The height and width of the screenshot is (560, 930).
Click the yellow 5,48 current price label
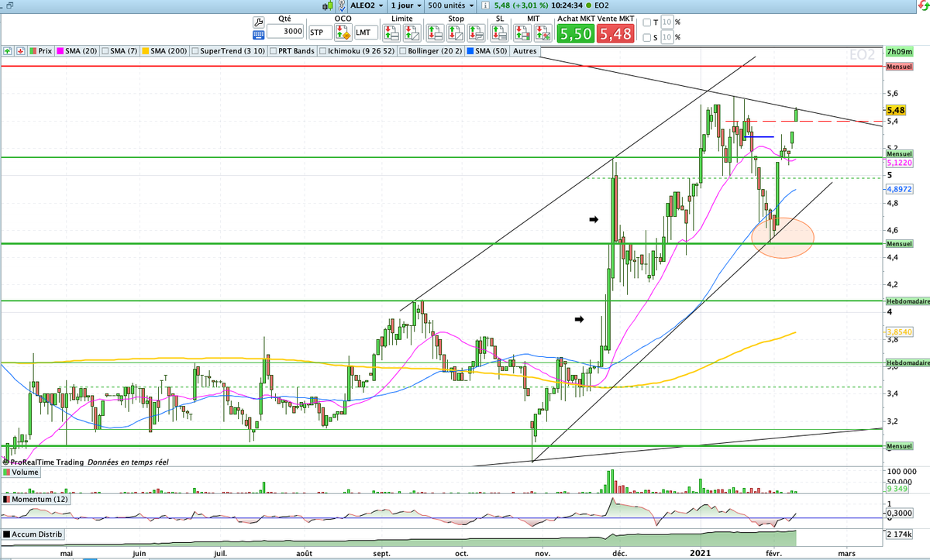(898, 111)
